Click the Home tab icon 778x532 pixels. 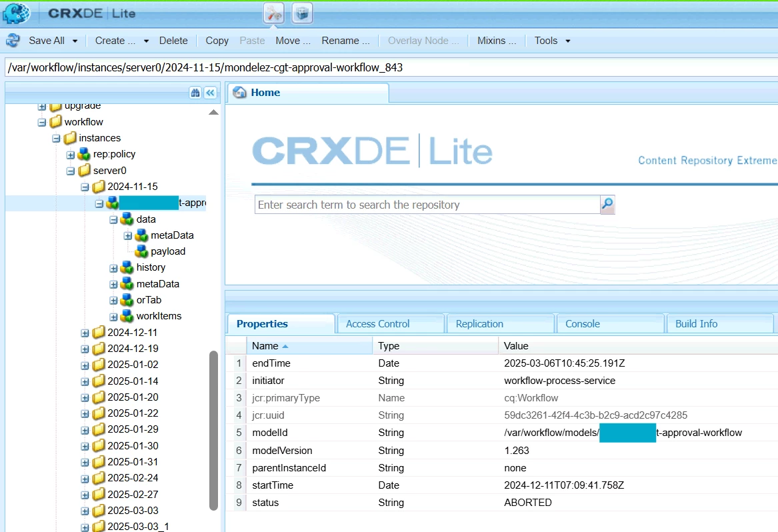coord(239,92)
